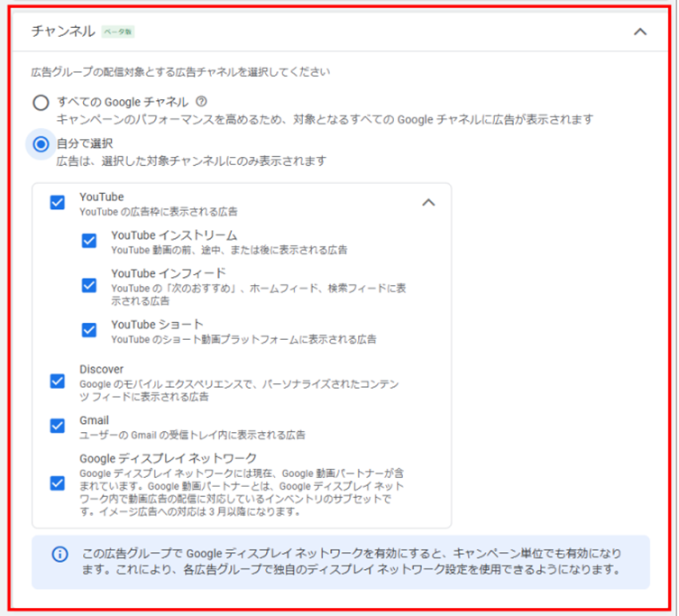Click the YouTube インフィード label text
Viewport: 679px width, 616px height.
point(169,273)
